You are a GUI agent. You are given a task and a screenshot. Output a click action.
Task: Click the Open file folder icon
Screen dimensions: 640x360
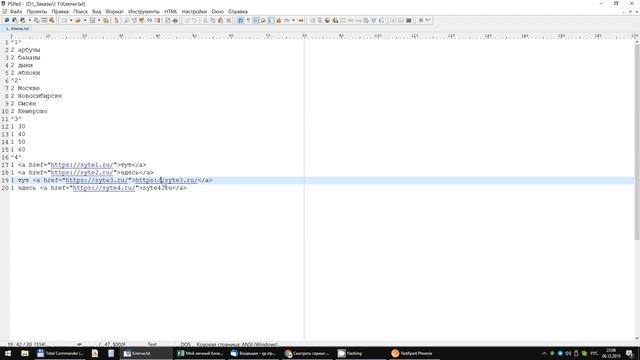pyautogui.click(x=78, y=20)
